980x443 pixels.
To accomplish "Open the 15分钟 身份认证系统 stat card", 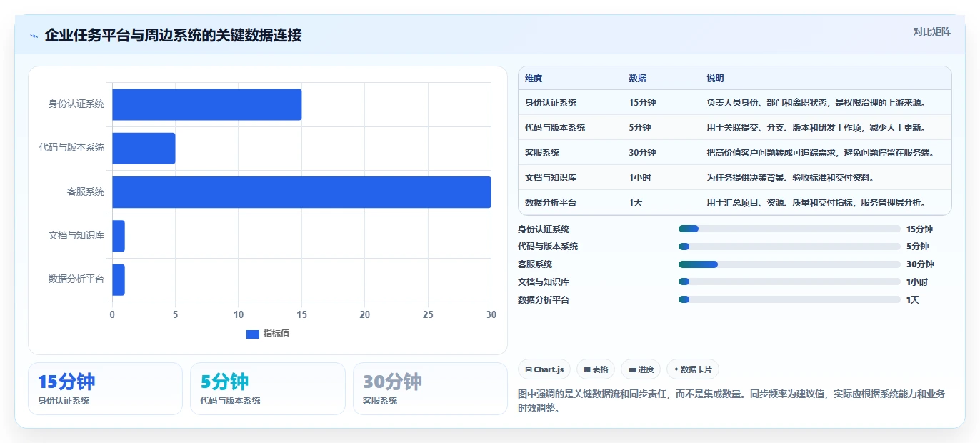I will [x=106, y=389].
